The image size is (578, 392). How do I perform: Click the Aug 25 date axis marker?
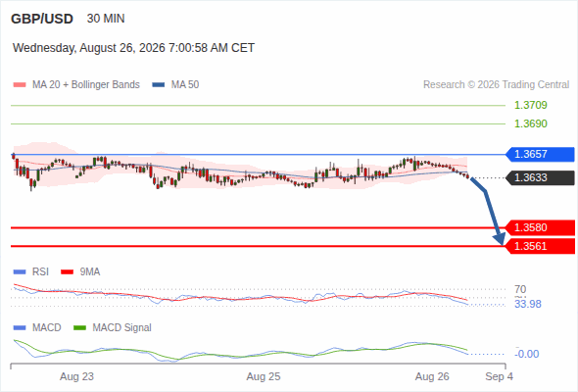point(264,376)
